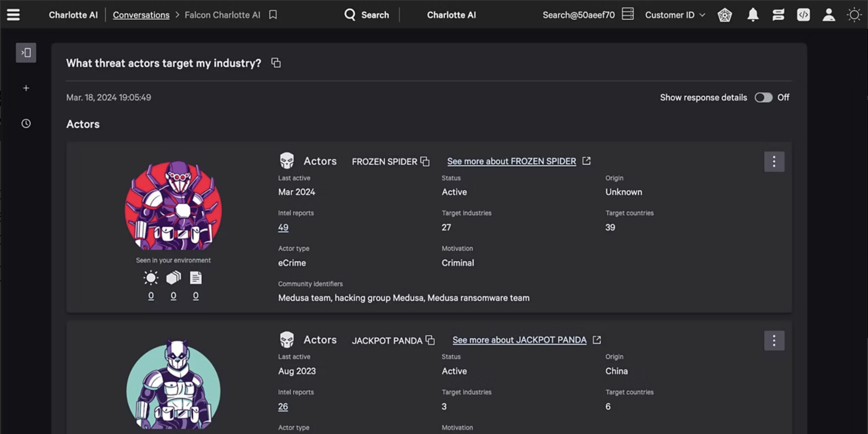Open the JACKPOT PANDA card options menu

pos(774,341)
